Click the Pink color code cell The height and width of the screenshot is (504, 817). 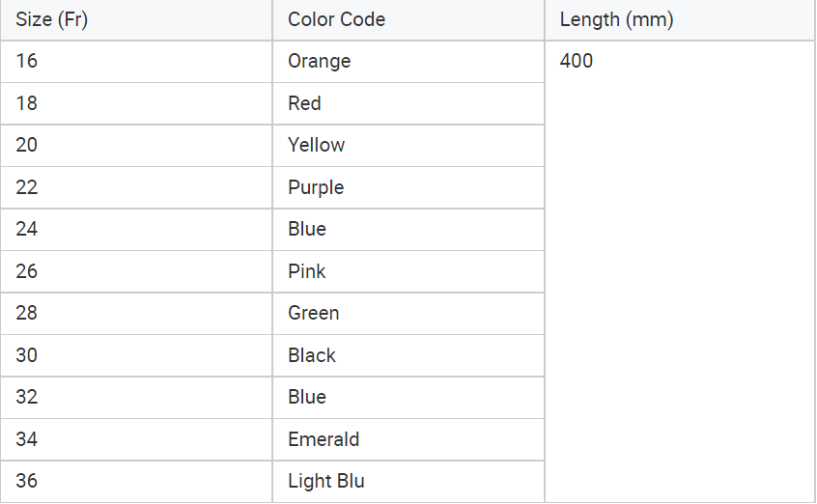[x=408, y=271]
